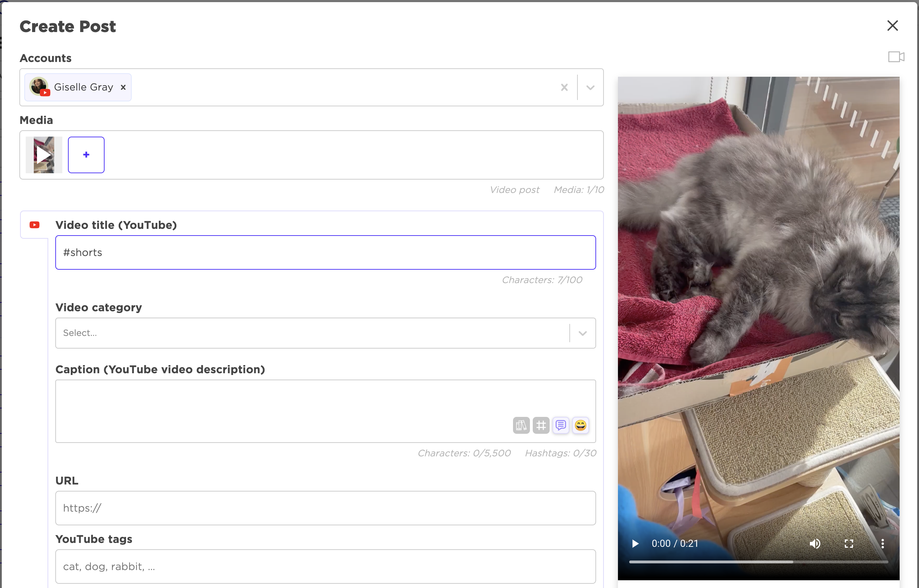919x588 pixels.
Task: Clear all selected accounts
Action: tap(564, 87)
